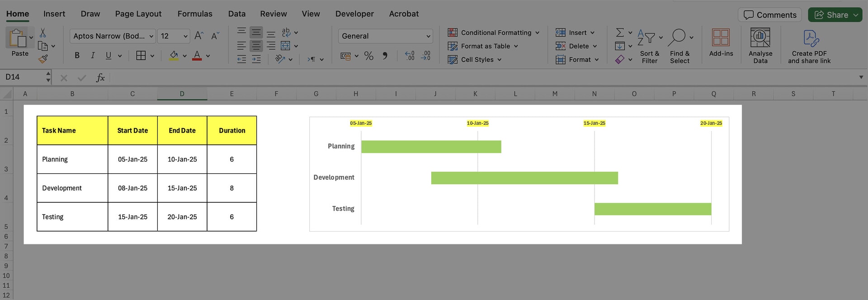
Task: Open the Comments pane
Action: [770, 15]
